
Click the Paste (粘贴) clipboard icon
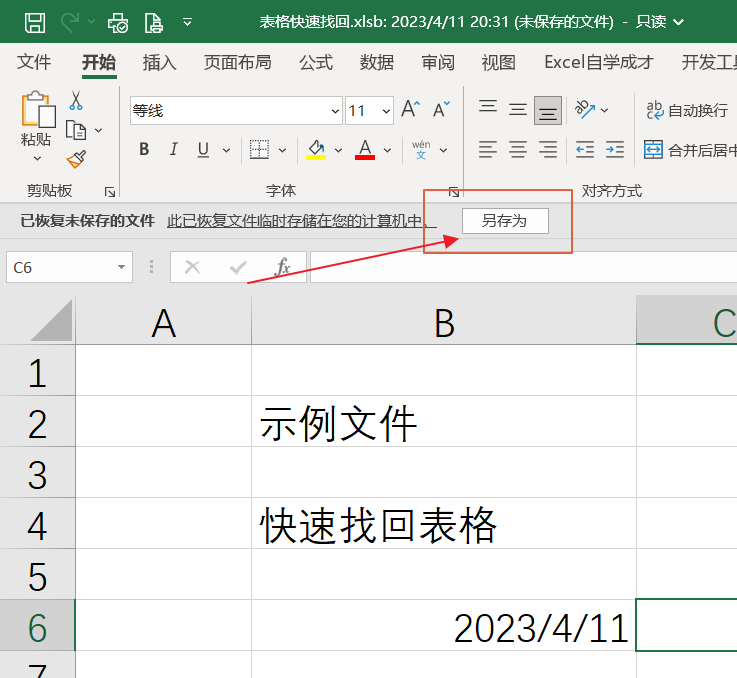38,109
